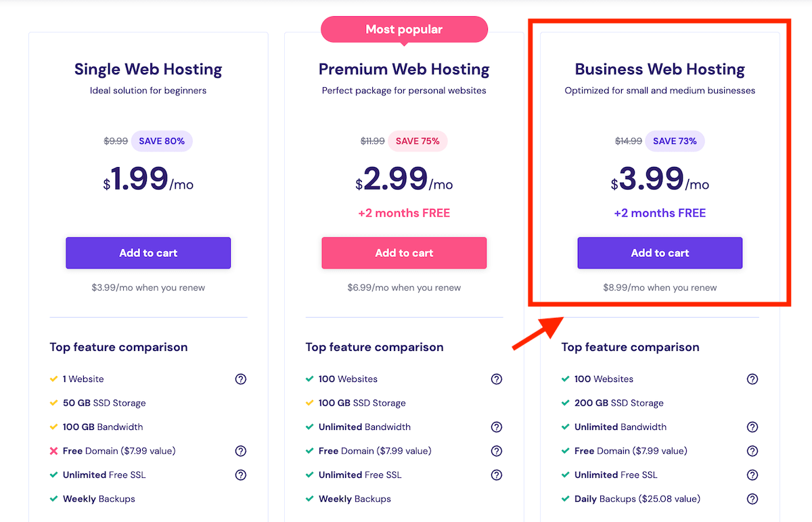The image size is (812, 522).
Task: Show help for Business plan's Free Domain
Action: (752, 451)
